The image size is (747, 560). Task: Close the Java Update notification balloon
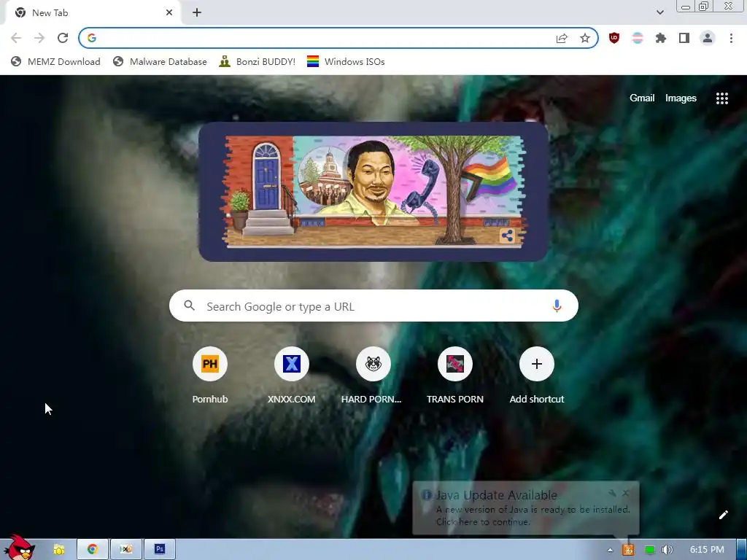pyautogui.click(x=625, y=493)
